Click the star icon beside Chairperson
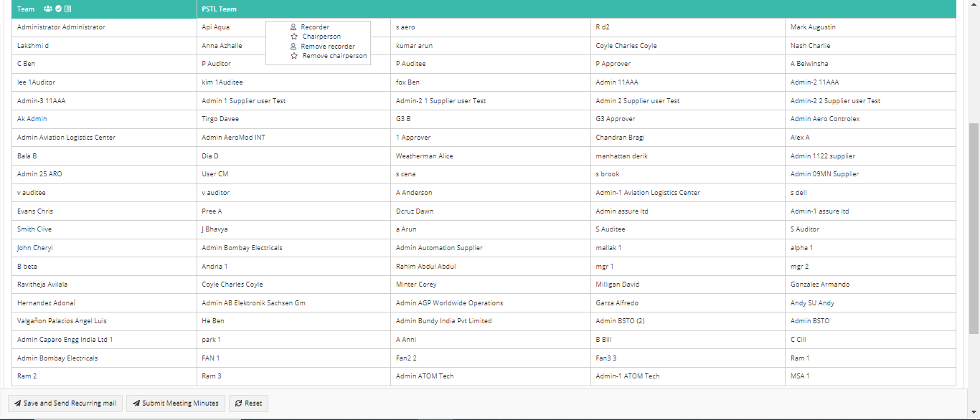The height and width of the screenshot is (420, 980). pos(294,37)
